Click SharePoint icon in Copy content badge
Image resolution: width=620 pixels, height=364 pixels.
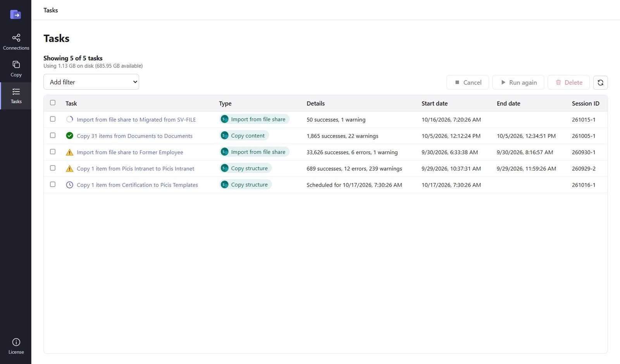tap(224, 136)
